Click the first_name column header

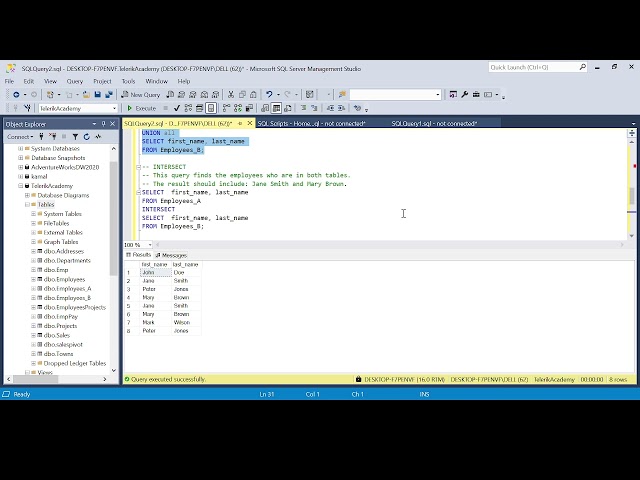pos(155,264)
